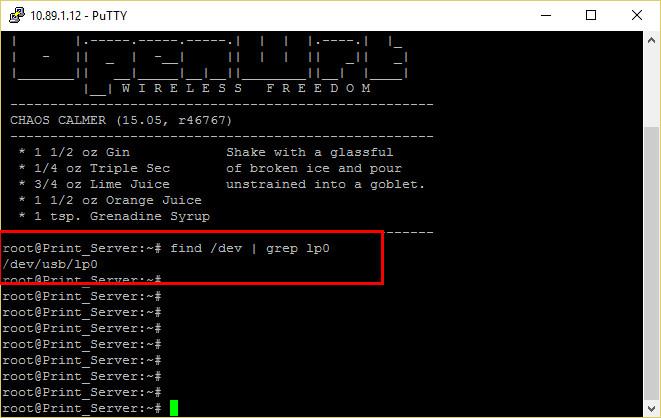
Task: Click the green terminal cursor block
Action: pyautogui.click(x=174, y=408)
